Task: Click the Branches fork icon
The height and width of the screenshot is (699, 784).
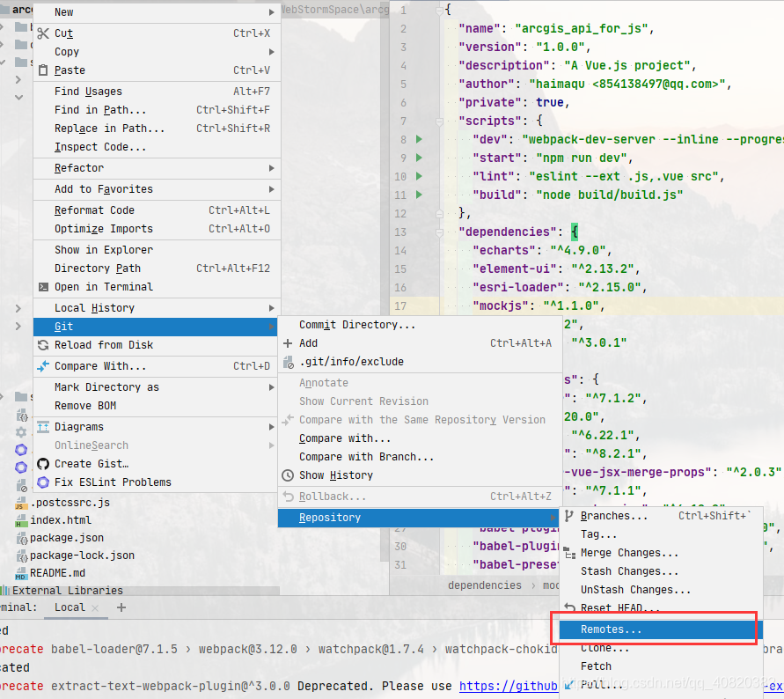Action: [569, 516]
